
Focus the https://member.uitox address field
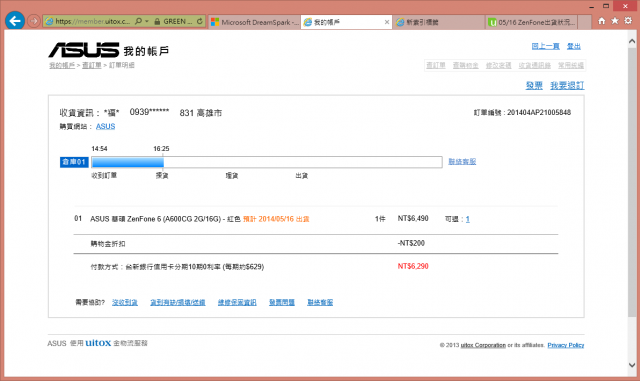[x=93, y=21]
